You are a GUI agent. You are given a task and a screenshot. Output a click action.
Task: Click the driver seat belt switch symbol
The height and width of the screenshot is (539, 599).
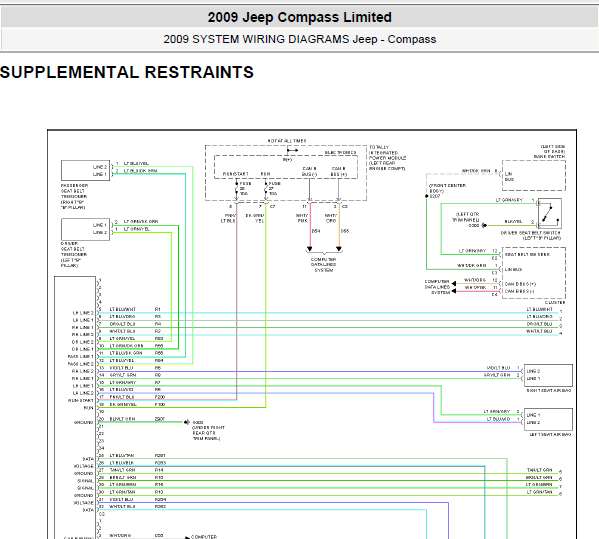tap(549, 213)
